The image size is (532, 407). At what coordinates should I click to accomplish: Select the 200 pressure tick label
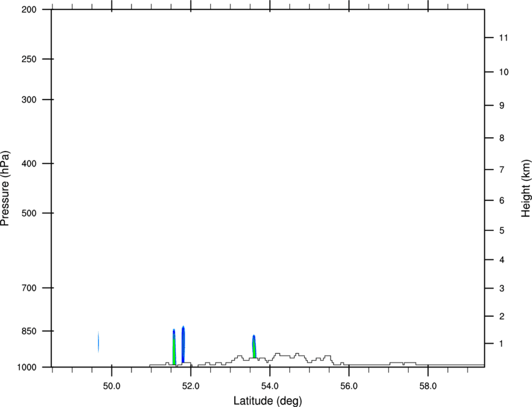pyautogui.click(x=29, y=9)
